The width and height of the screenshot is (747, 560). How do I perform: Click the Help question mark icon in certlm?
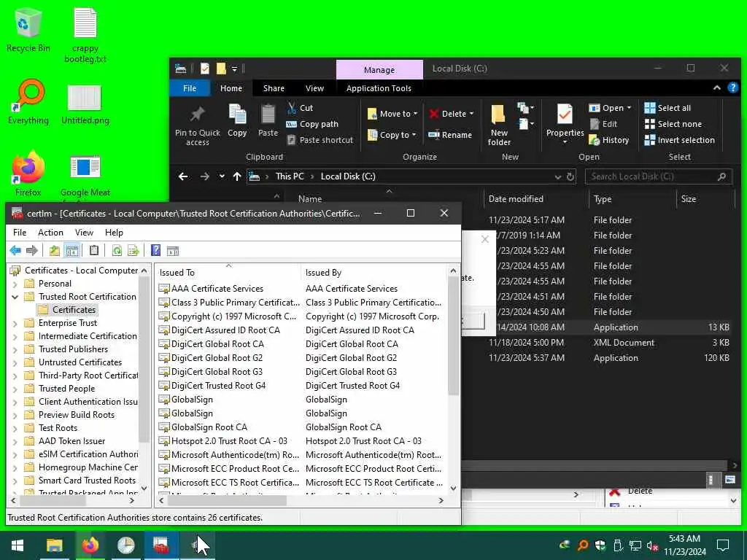tap(155, 251)
